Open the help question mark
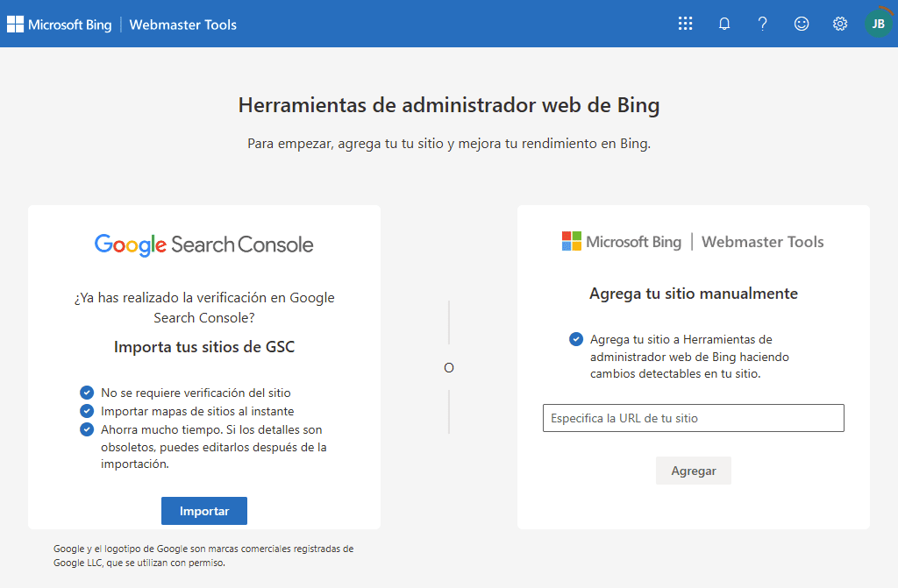898x588 pixels. coord(762,24)
